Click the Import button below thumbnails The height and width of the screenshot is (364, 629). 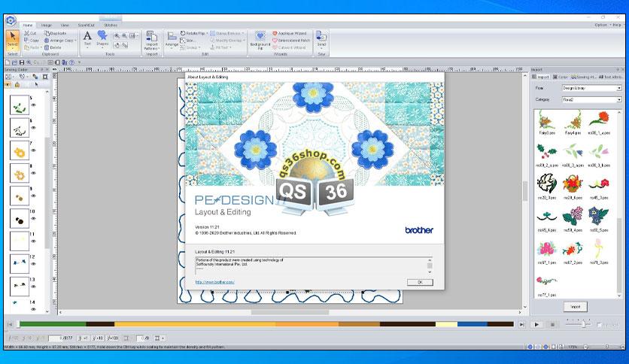(x=576, y=307)
